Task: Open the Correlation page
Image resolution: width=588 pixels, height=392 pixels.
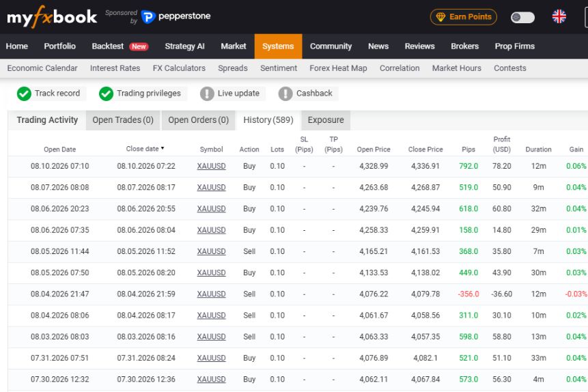Action: tap(400, 68)
